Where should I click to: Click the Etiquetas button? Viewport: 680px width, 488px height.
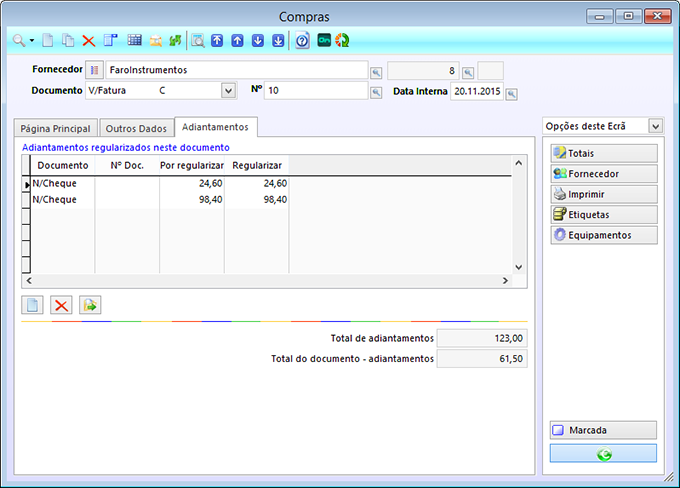click(x=604, y=214)
